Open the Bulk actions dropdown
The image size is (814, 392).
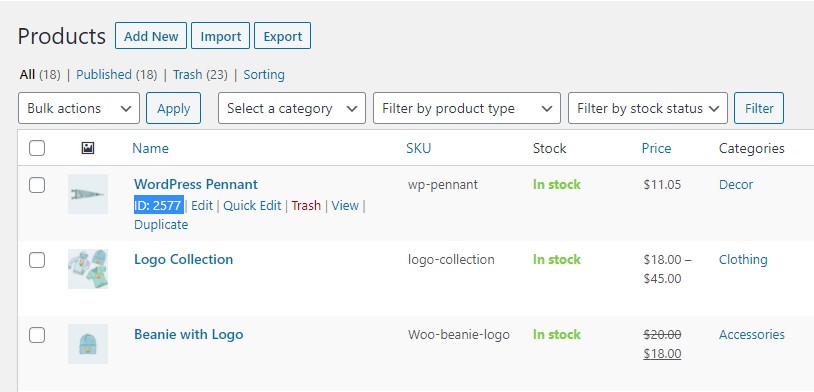click(79, 108)
